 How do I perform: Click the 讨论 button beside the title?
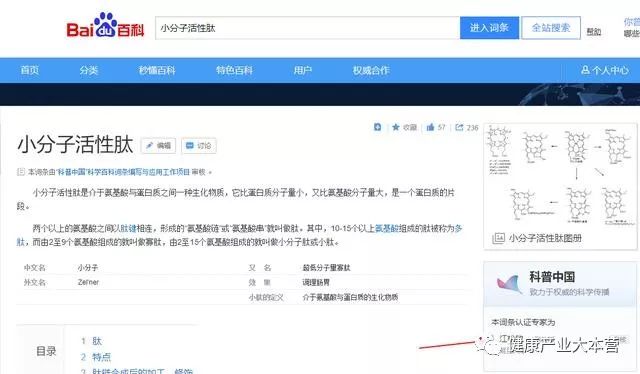pyautogui.click(x=199, y=145)
